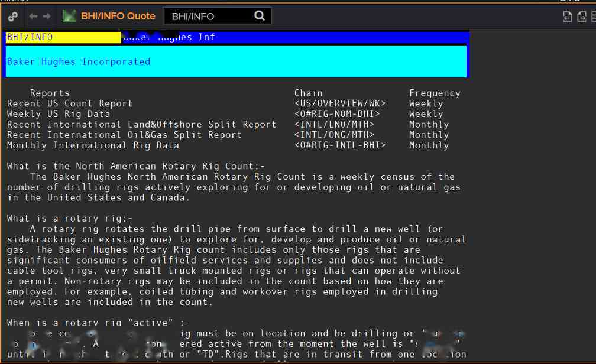Click the Frequency column header

point(435,93)
